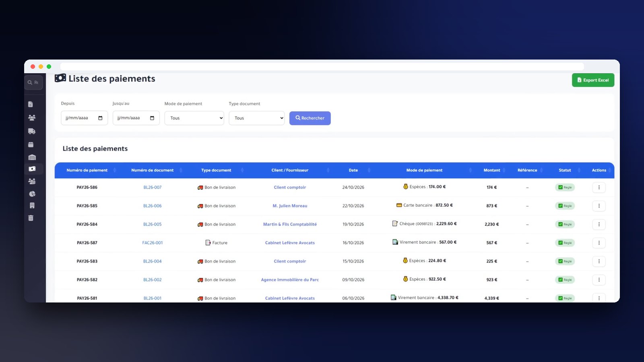Open document link FAC26-001

[153, 243]
